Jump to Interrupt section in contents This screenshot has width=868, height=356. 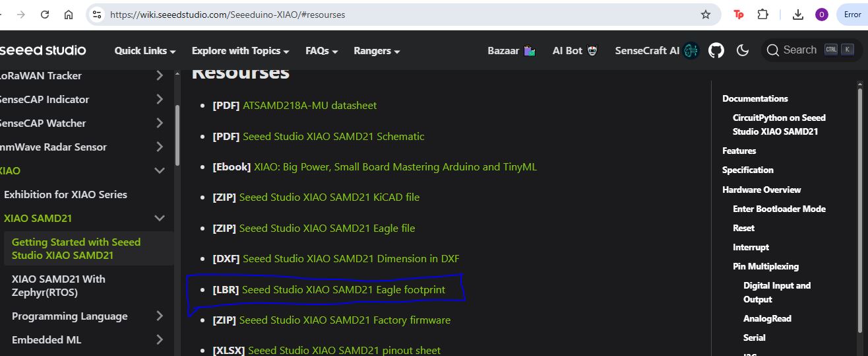point(751,247)
